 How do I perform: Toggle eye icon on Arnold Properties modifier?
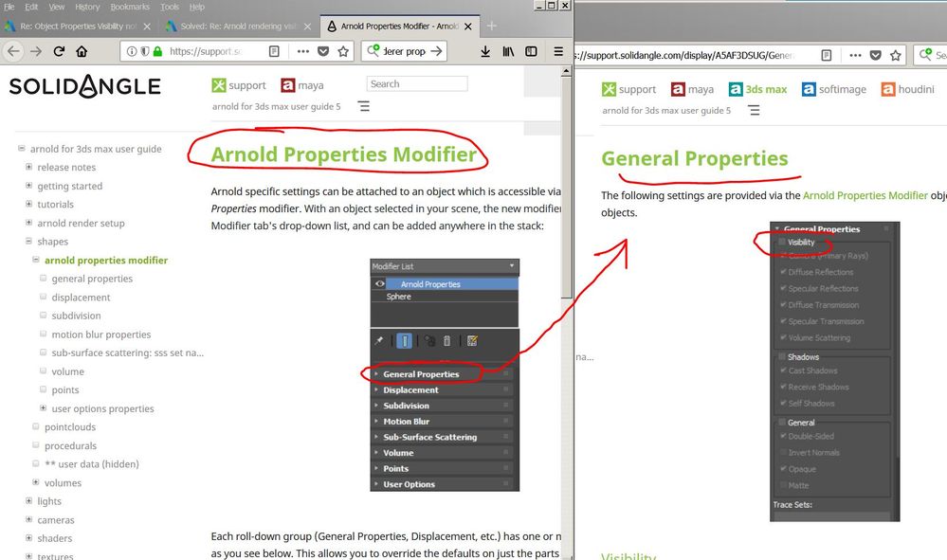point(380,283)
